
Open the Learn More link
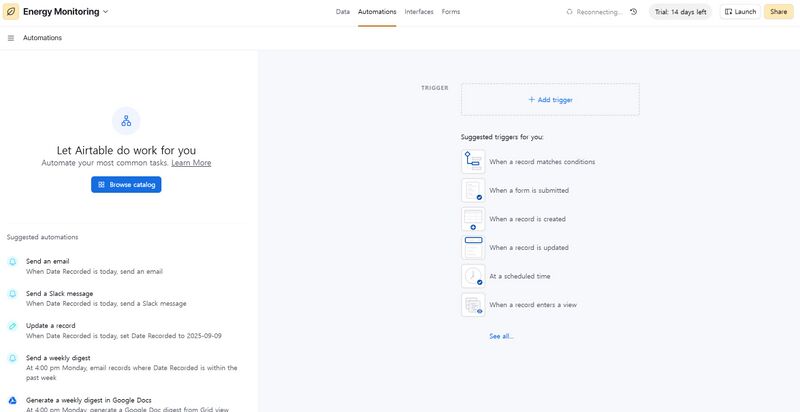coord(191,163)
